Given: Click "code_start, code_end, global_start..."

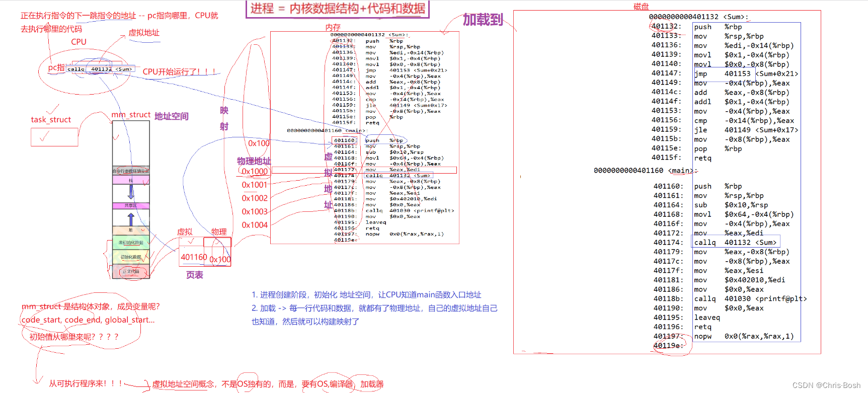Looking at the screenshot, I should coord(88,320).
